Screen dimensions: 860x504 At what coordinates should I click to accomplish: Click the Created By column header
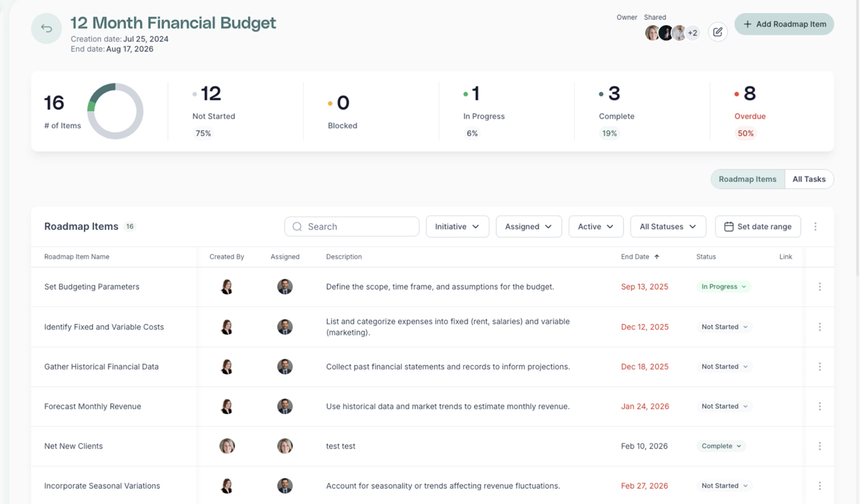tap(227, 257)
